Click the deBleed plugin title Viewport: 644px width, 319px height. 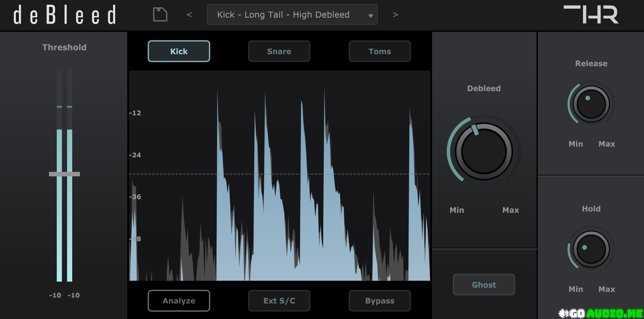click(x=64, y=15)
